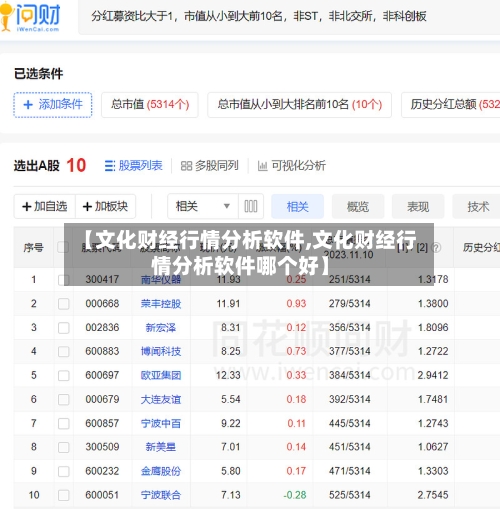Check the checkbox for 博闻科技 row

(x=64, y=351)
